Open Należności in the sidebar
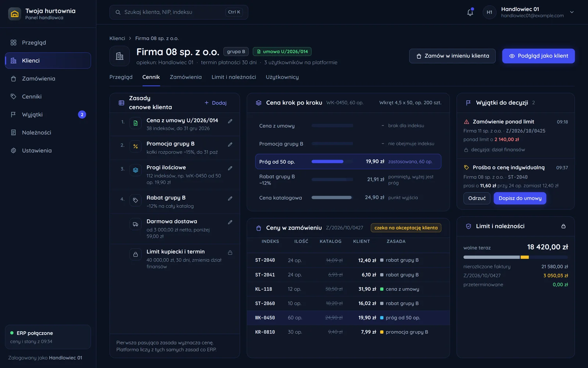Screen dimensions: 588x368 click(48, 133)
